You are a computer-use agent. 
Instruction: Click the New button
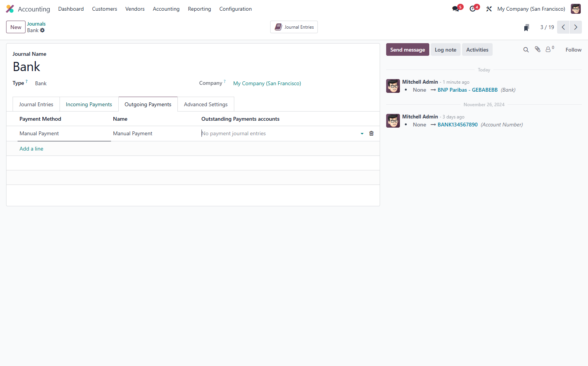click(x=16, y=27)
